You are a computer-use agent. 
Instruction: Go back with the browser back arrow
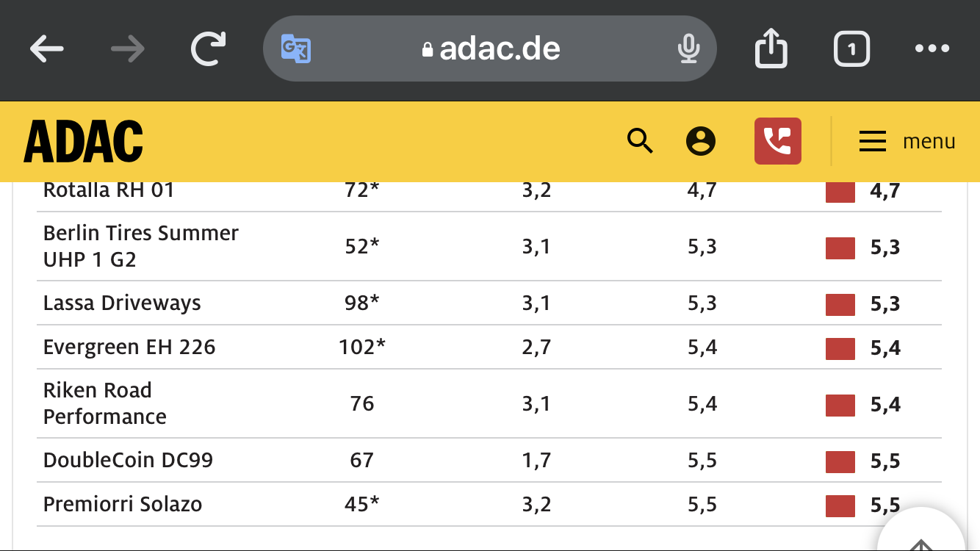[47, 49]
